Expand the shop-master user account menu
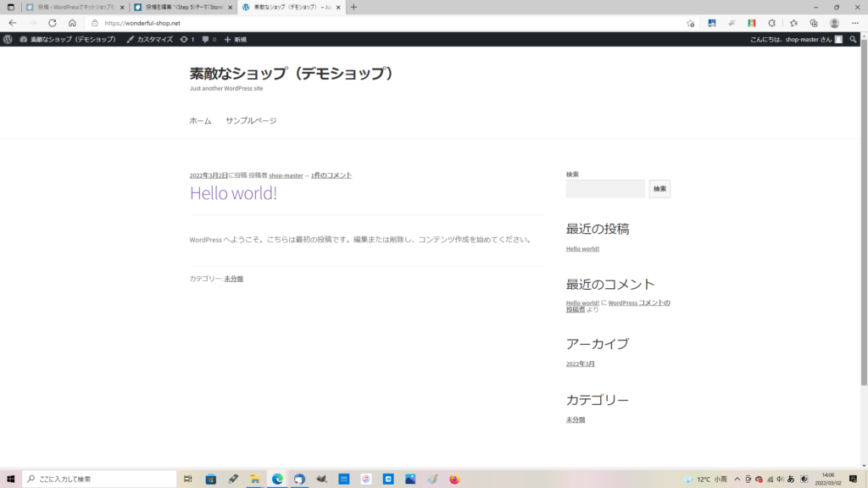 click(x=797, y=39)
